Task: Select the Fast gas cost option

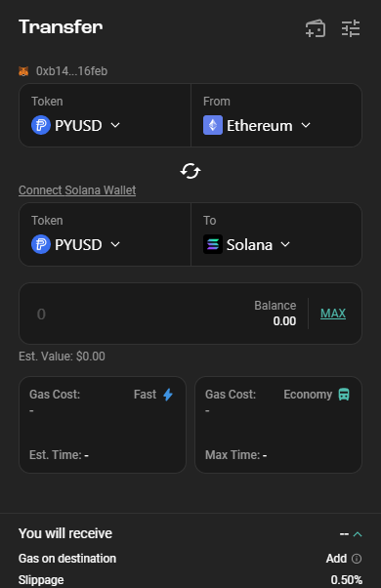Action: pyautogui.click(x=103, y=425)
